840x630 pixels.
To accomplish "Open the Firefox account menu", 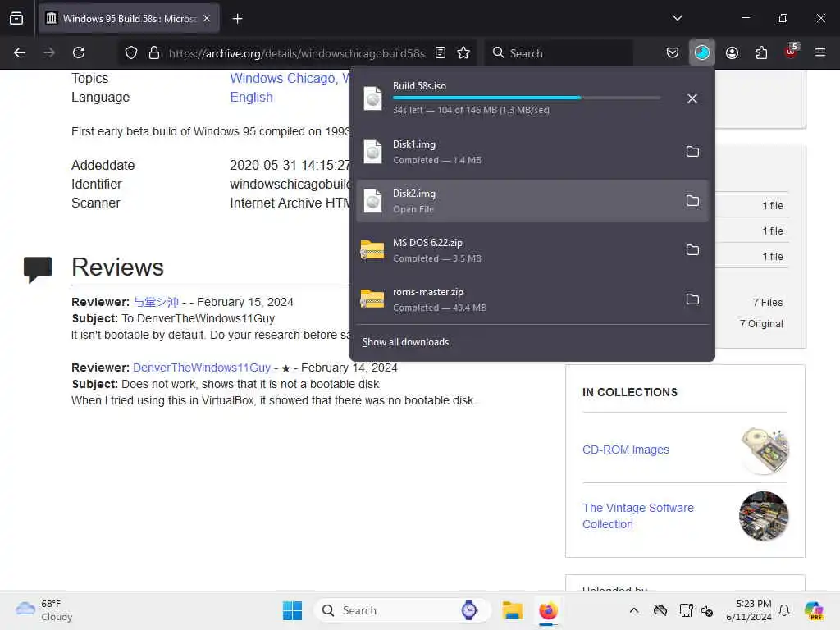I will 732,52.
